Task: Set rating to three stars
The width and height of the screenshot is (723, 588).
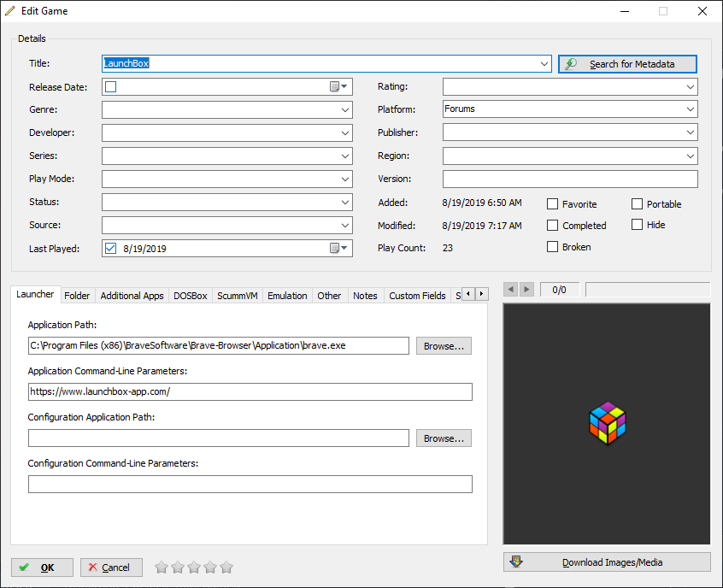Action: coord(194,567)
